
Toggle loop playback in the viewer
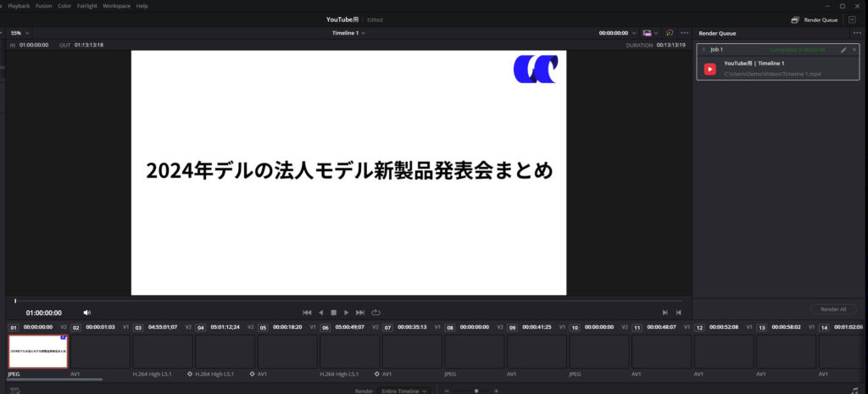coord(376,313)
